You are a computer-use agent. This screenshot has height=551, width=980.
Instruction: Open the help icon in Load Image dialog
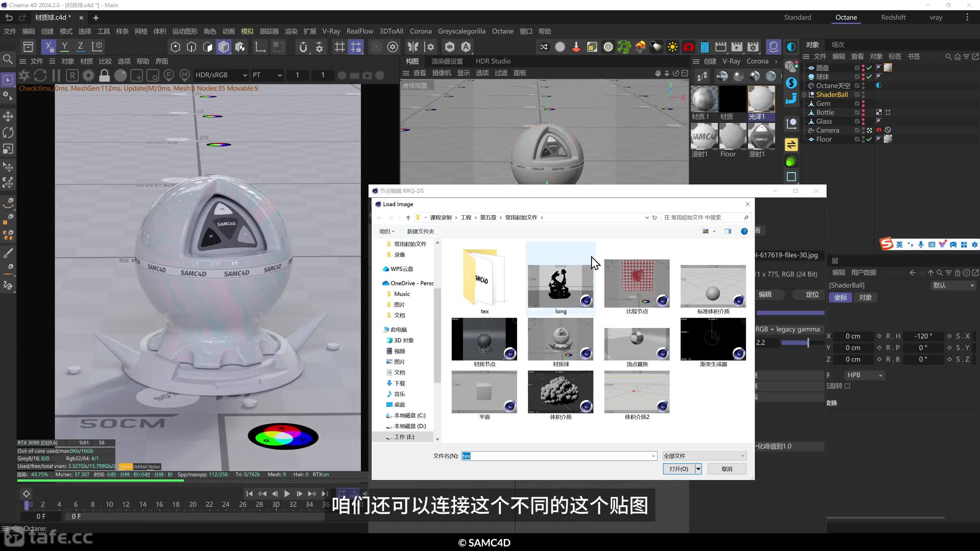coord(744,231)
